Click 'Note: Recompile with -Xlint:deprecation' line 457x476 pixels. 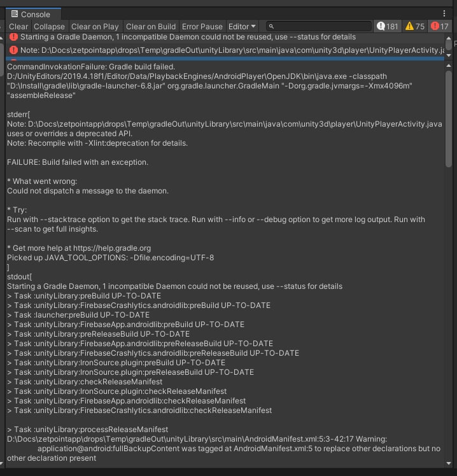pyautogui.click(x=97, y=143)
